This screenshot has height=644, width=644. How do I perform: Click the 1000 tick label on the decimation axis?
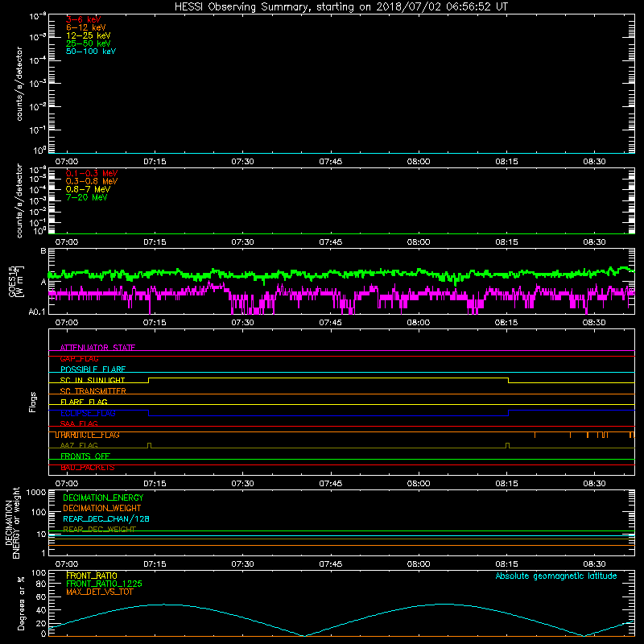[x=36, y=493]
